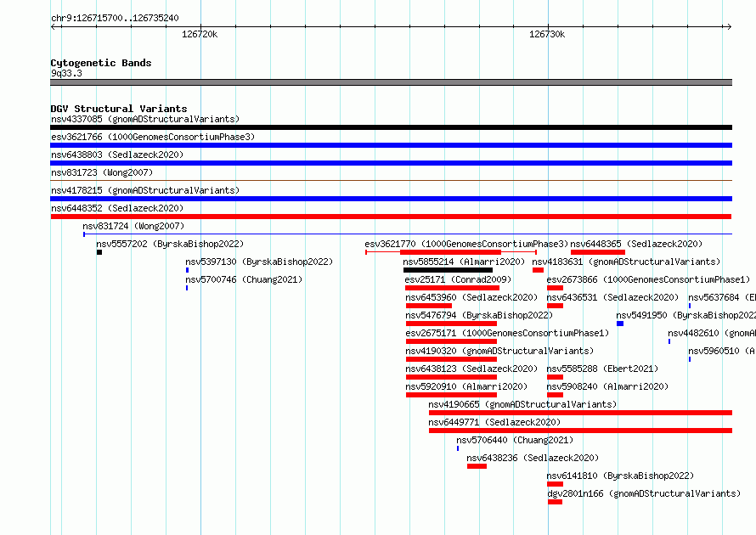Select the black nsv4337085 variant bar
This screenshot has width=756, height=535.
tap(391, 127)
